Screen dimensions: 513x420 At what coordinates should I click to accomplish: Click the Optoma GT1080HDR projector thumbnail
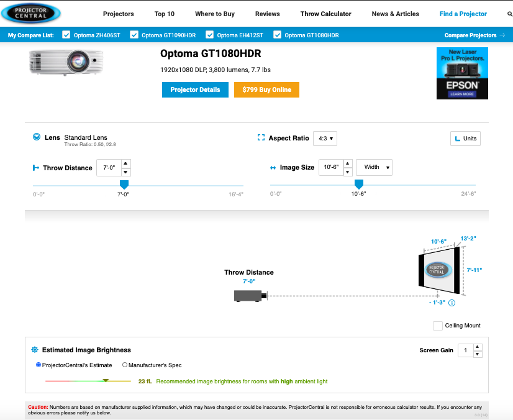66,62
